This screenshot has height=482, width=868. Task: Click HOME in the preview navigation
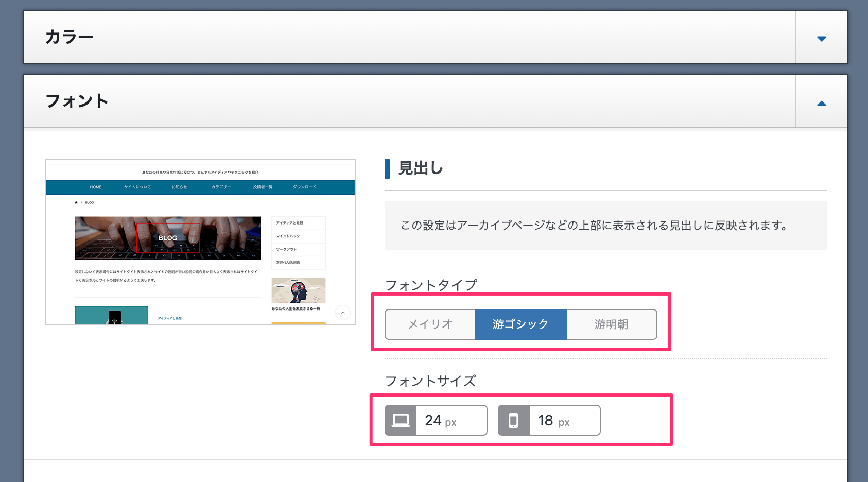(96, 187)
